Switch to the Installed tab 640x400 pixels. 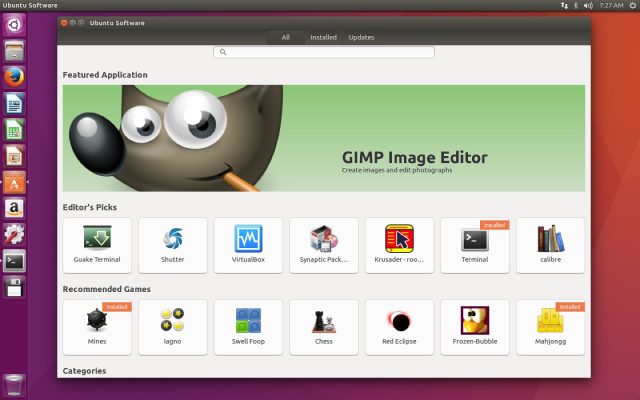(323, 37)
